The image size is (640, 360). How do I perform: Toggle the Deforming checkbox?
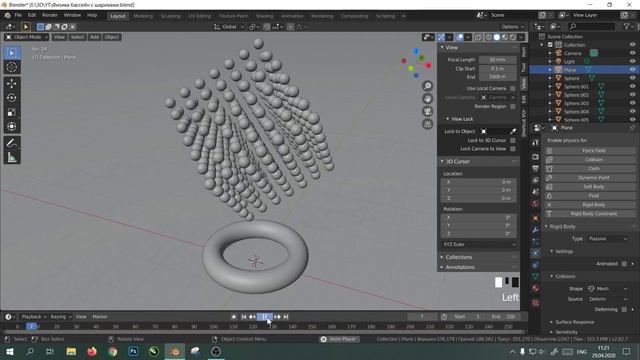click(x=624, y=309)
